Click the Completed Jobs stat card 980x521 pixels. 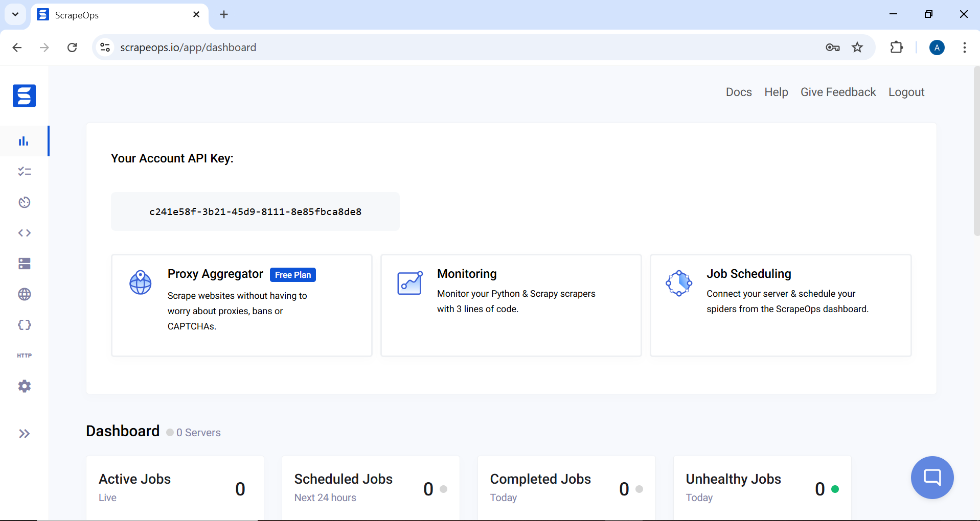[566, 488]
